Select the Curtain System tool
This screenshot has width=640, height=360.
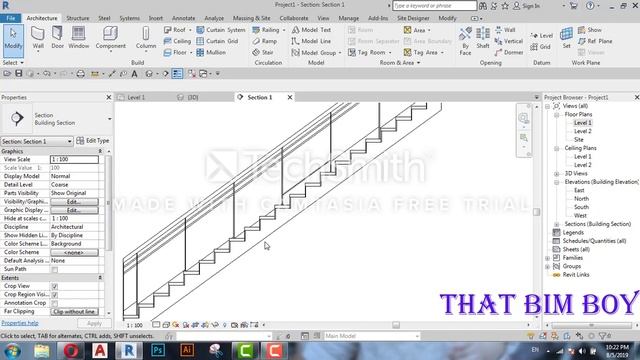[221, 30]
